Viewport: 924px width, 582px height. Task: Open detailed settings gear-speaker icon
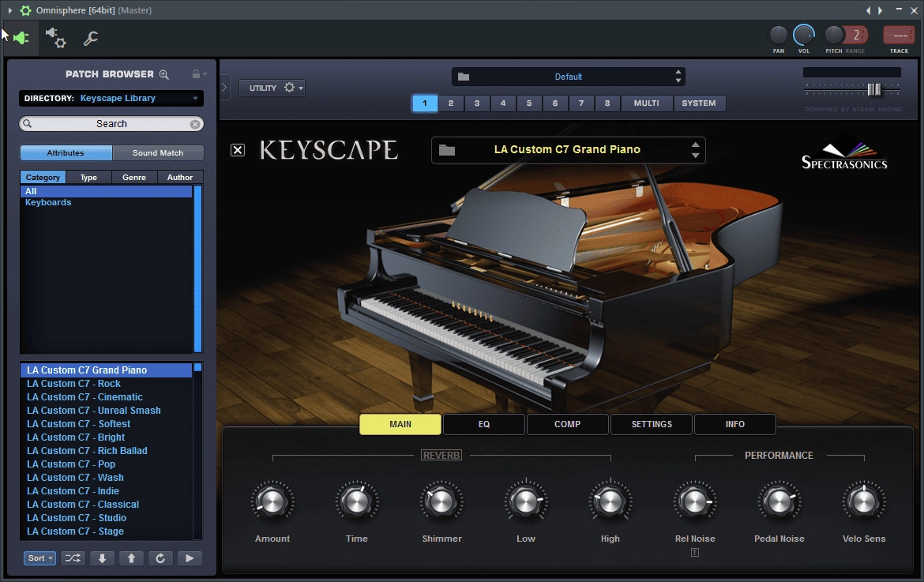point(56,38)
